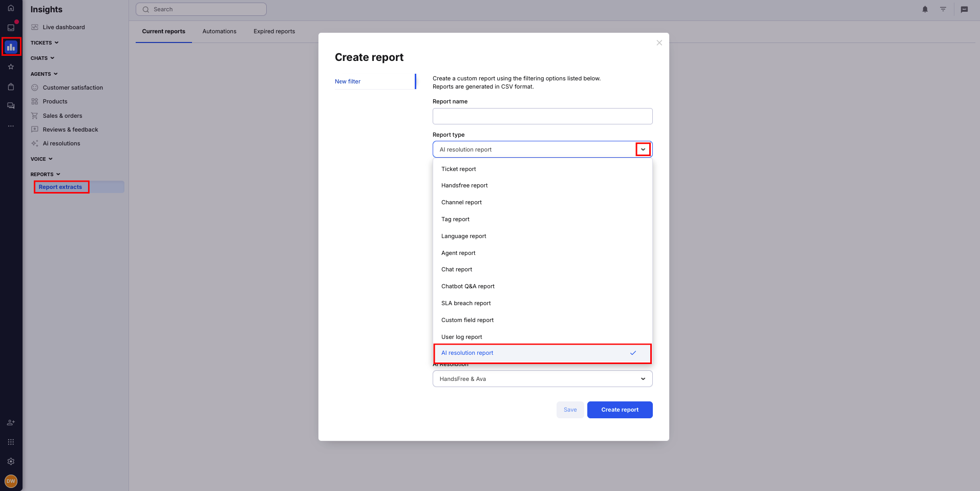
Task: Open the HandsFree & Ava dropdown
Action: [x=543, y=379]
